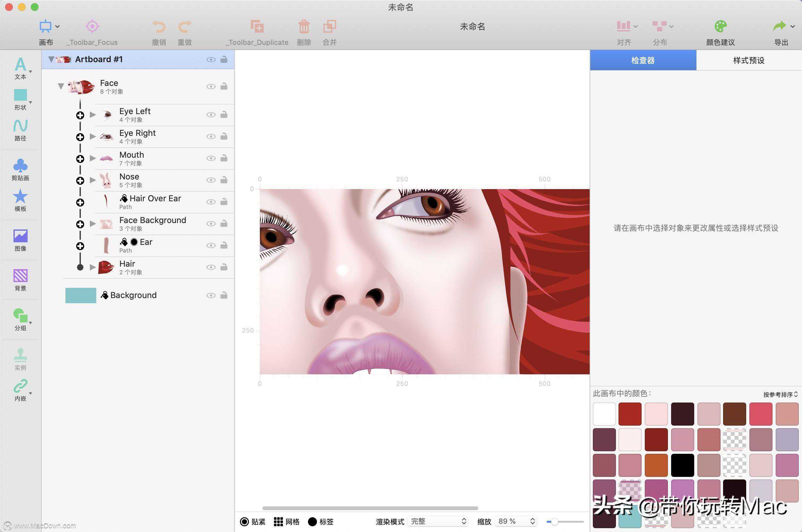Screen dimensions: 802x532
Task: Toggle the 网格 grid display
Action: pos(278,521)
